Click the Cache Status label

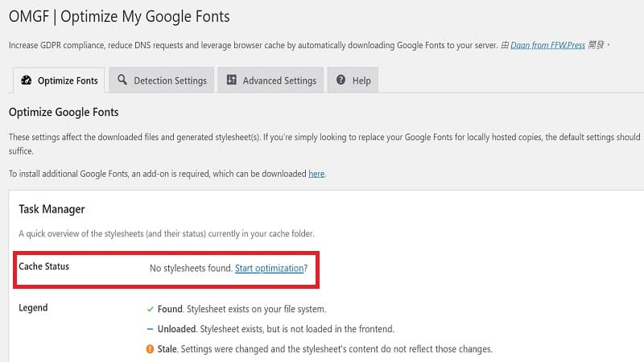coord(43,267)
